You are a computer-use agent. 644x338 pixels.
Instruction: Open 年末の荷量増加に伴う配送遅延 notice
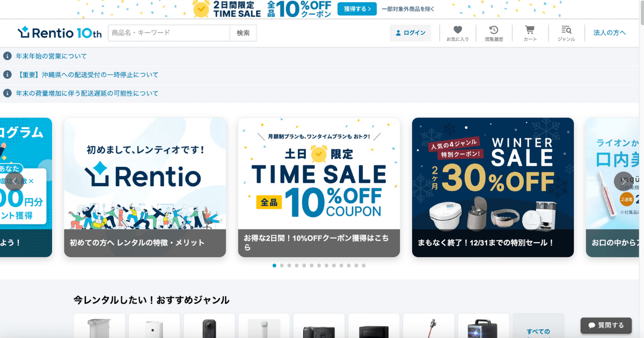87,93
